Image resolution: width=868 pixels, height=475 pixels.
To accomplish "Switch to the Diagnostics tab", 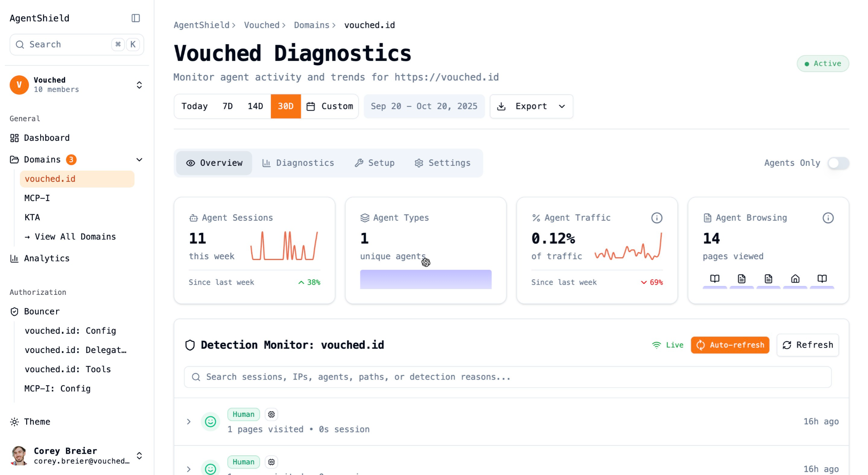I will coord(298,163).
